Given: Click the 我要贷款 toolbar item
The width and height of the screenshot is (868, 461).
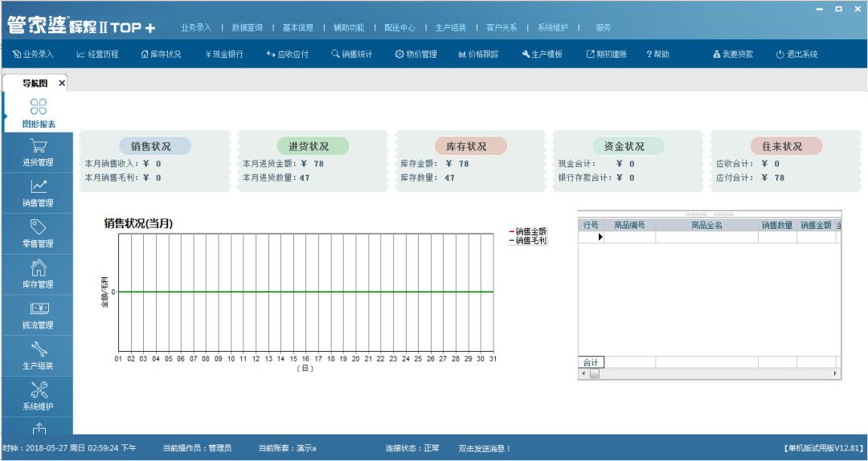Looking at the screenshot, I should [x=733, y=55].
